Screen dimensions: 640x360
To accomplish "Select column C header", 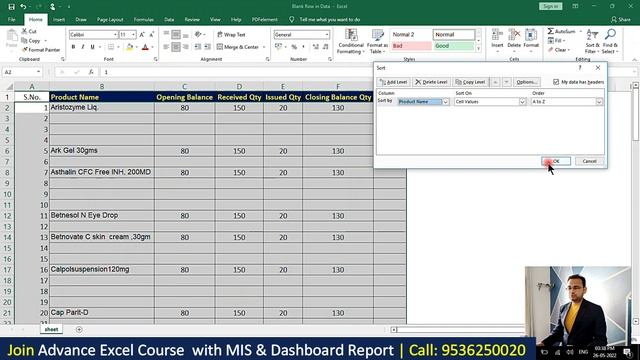I will point(184,87).
